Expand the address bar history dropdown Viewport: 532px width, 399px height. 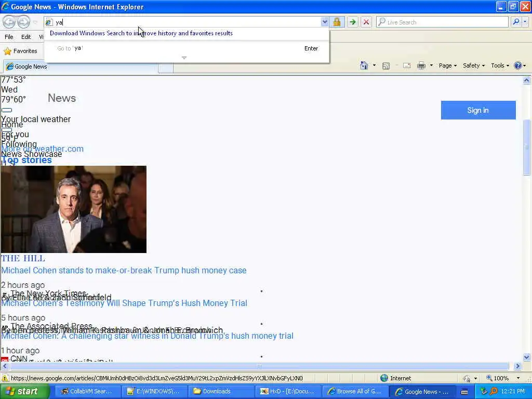point(325,22)
